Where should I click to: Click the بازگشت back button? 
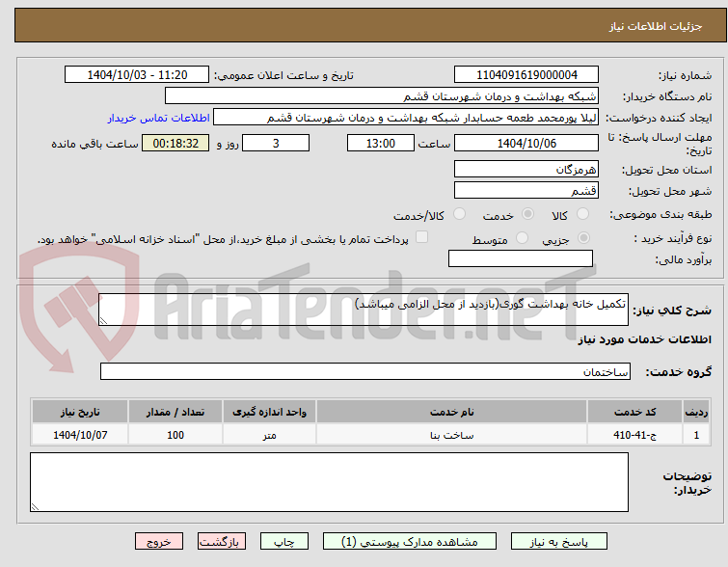pos(222,542)
